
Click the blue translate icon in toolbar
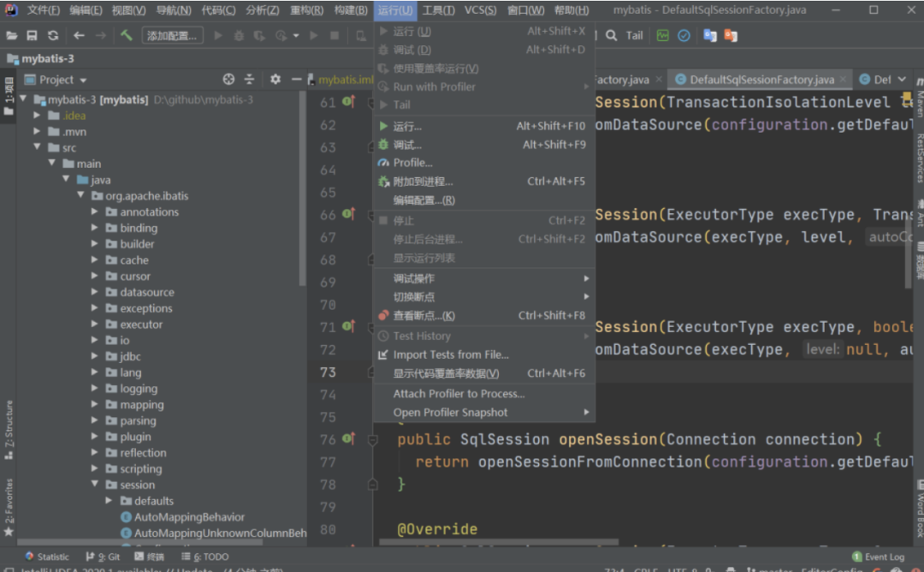tap(710, 35)
